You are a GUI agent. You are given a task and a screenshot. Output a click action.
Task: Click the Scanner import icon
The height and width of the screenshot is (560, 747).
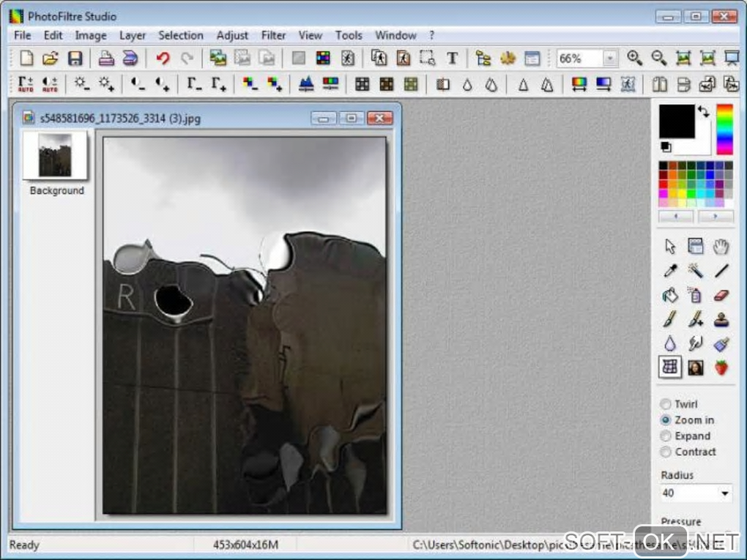click(130, 58)
